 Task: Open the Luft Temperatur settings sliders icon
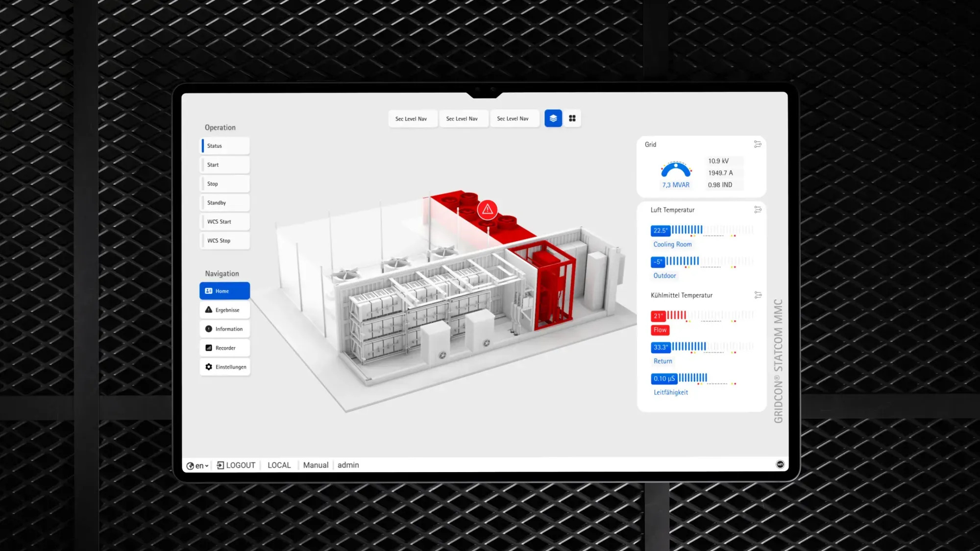point(758,210)
